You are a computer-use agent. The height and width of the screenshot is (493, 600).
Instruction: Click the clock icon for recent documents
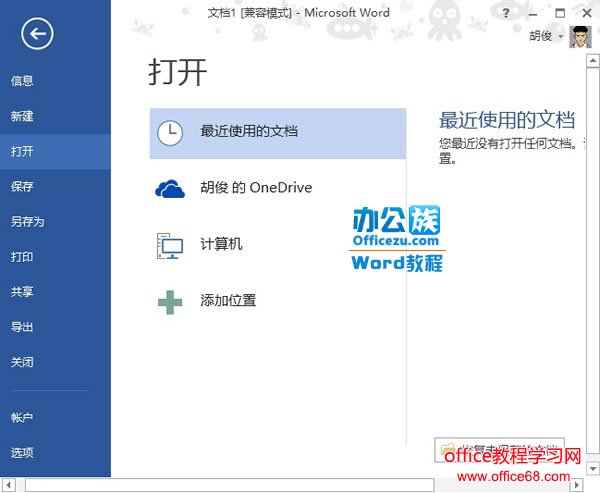click(x=170, y=133)
